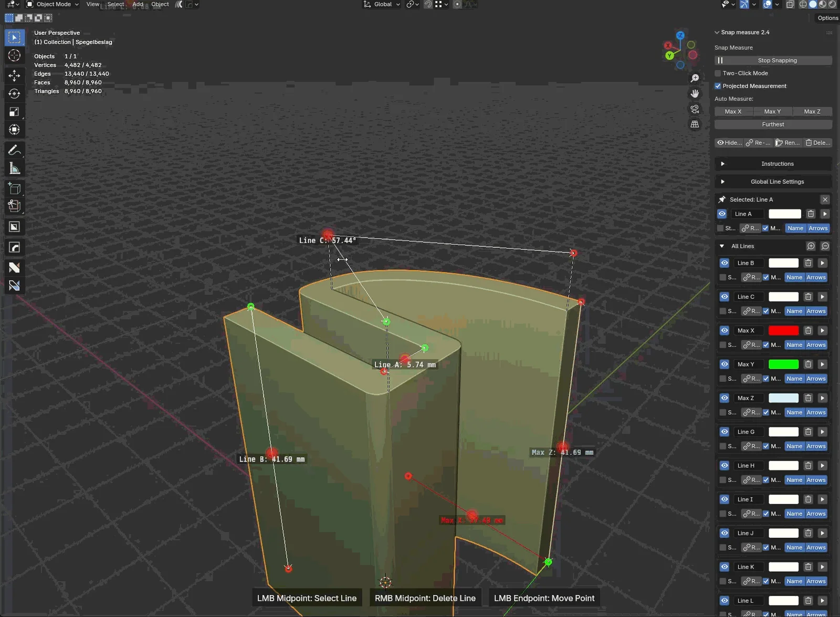Open the Object Mode dropdown

(x=51, y=4)
